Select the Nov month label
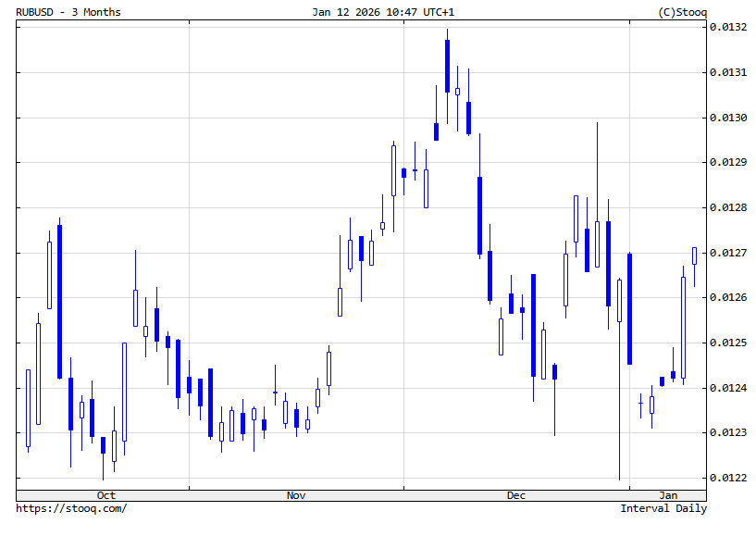 [x=296, y=495]
